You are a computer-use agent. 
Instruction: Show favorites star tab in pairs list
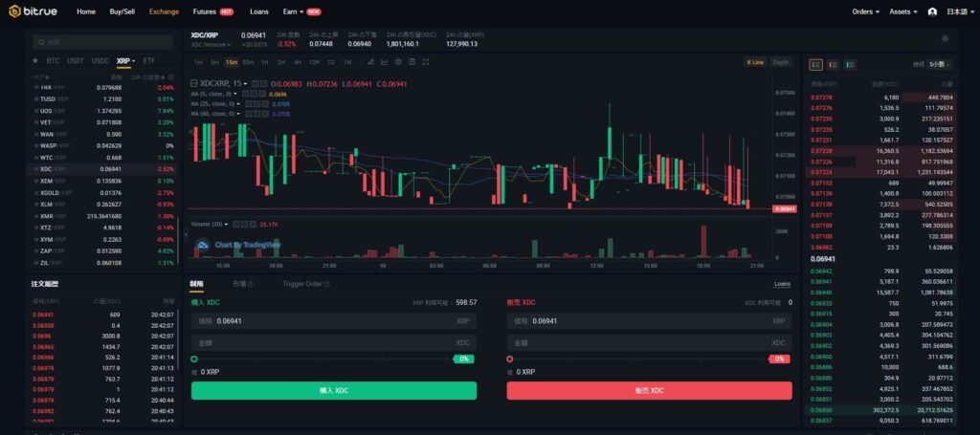pyautogui.click(x=35, y=60)
